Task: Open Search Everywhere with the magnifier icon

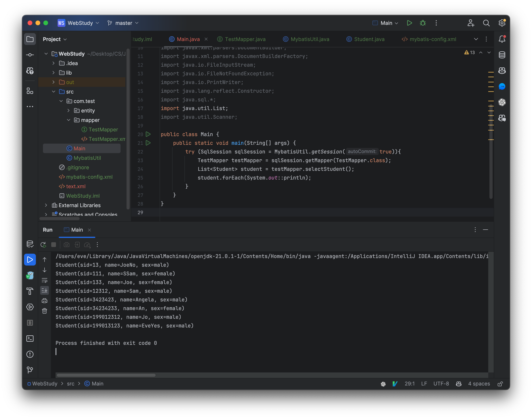Action: point(487,23)
